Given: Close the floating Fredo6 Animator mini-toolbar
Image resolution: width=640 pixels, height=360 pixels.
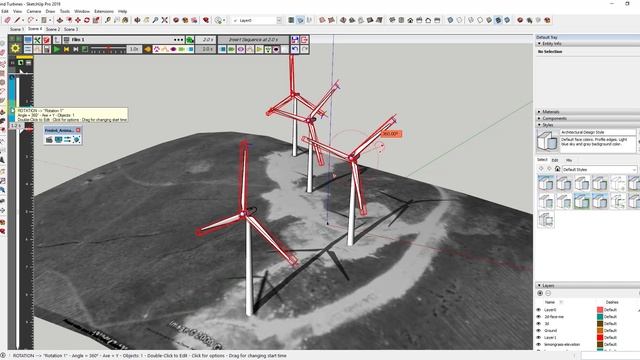Looking at the screenshot, I should click(78, 130).
